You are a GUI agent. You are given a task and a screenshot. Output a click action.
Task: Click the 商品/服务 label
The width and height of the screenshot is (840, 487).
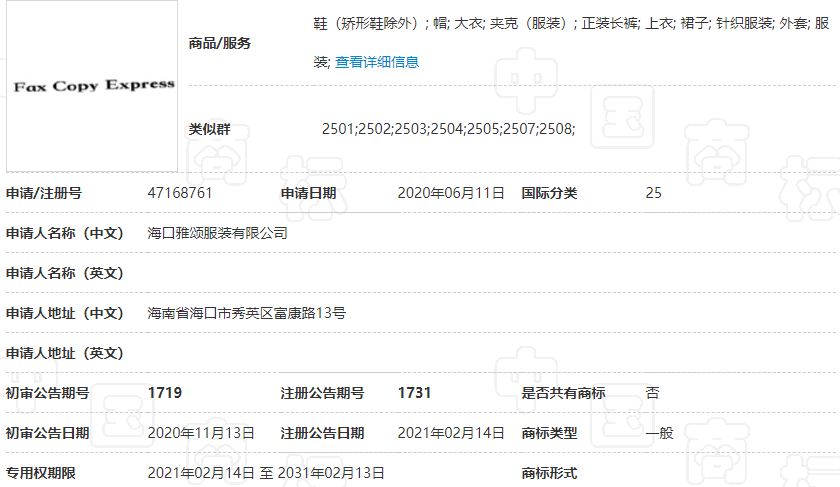pos(220,43)
